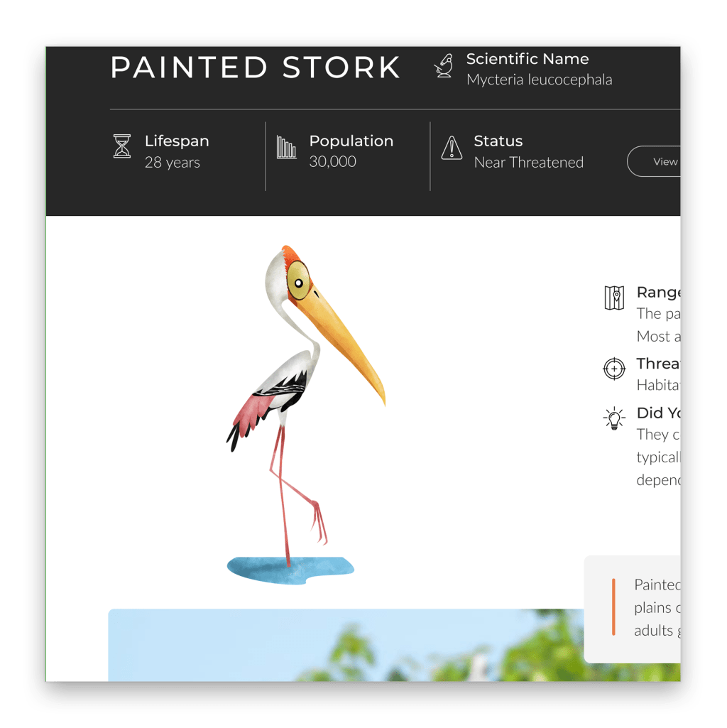Image resolution: width=727 pixels, height=728 pixels.
Task: Click the painted stork illustration
Action: [306, 415]
